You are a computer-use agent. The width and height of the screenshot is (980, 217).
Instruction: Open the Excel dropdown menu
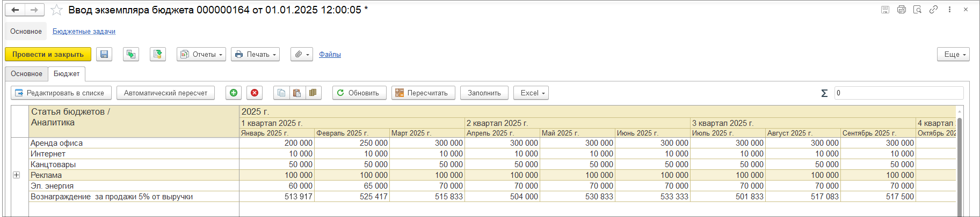532,93
